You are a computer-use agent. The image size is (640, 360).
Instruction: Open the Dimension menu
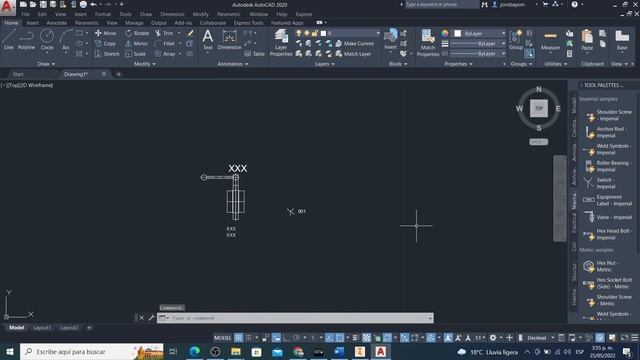[172, 14]
